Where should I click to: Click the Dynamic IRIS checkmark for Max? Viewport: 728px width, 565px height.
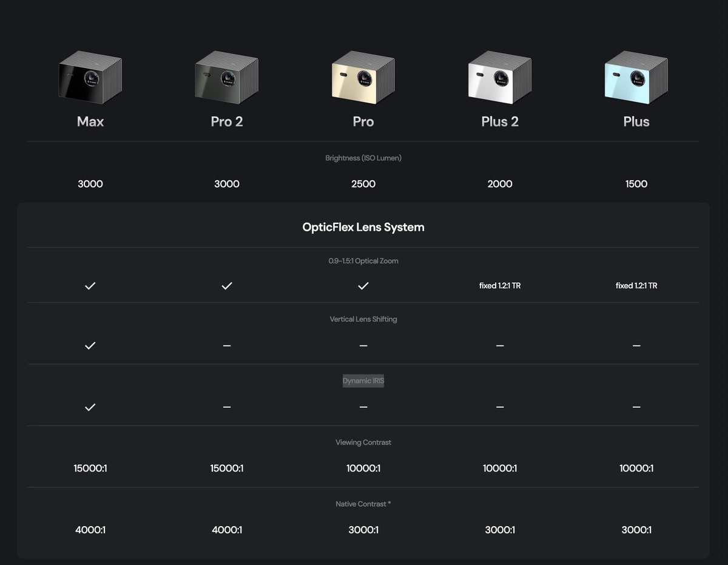(90, 407)
